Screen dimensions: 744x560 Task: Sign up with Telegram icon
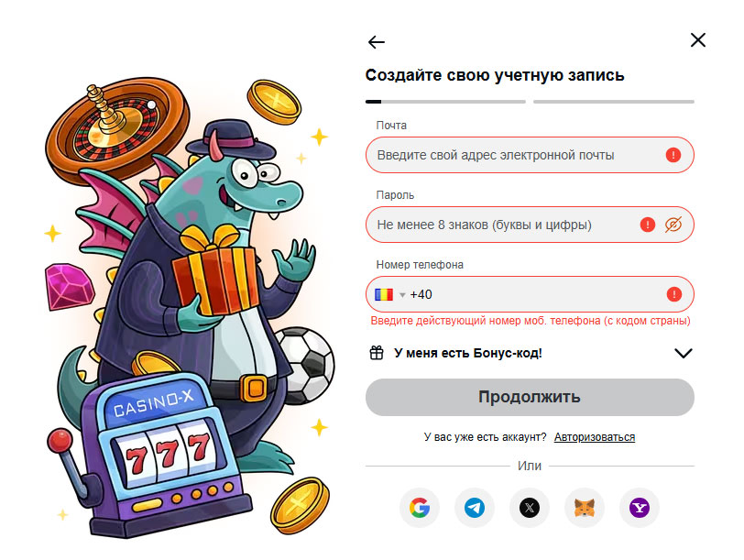[x=474, y=507]
